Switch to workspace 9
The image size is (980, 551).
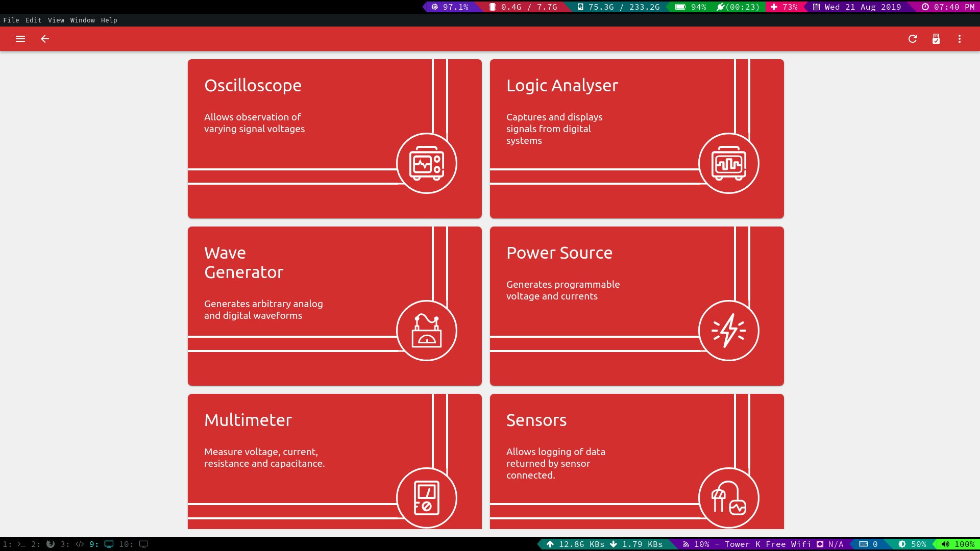click(x=101, y=544)
